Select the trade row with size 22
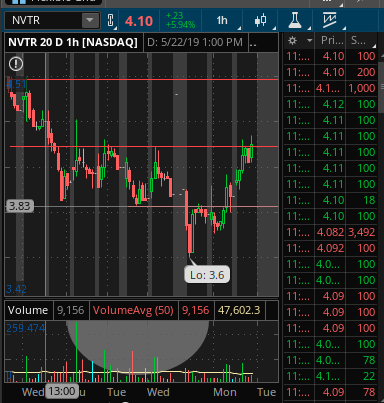The width and height of the screenshot is (384, 403). pyautogui.click(x=330, y=376)
